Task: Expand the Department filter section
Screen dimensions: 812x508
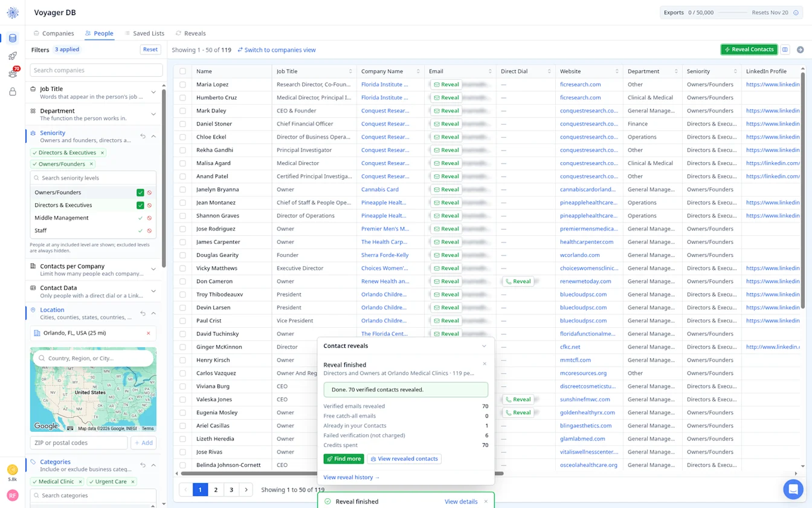Action: coord(153,114)
